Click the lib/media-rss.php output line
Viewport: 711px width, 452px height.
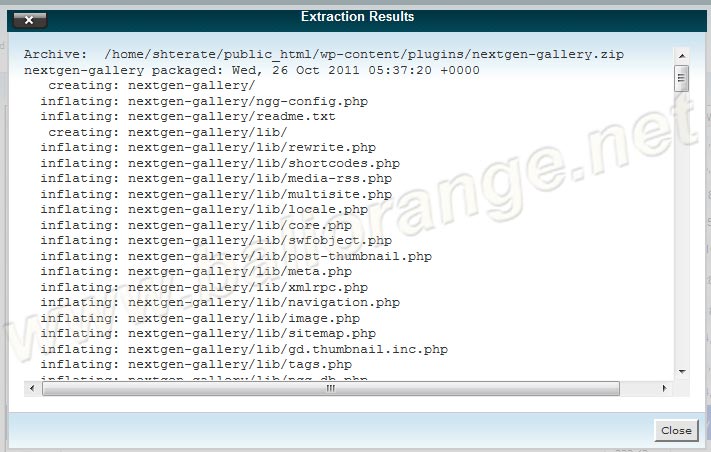click(x=216, y=179)
